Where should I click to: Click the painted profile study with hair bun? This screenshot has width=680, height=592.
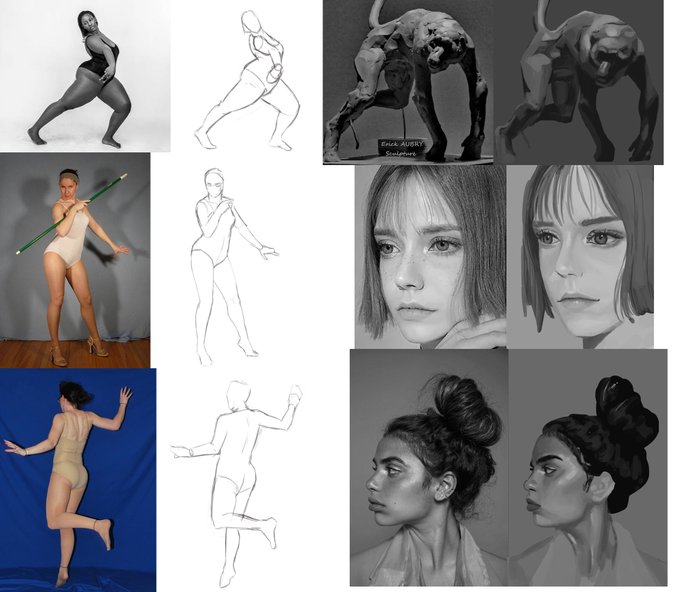coord(588,468)
